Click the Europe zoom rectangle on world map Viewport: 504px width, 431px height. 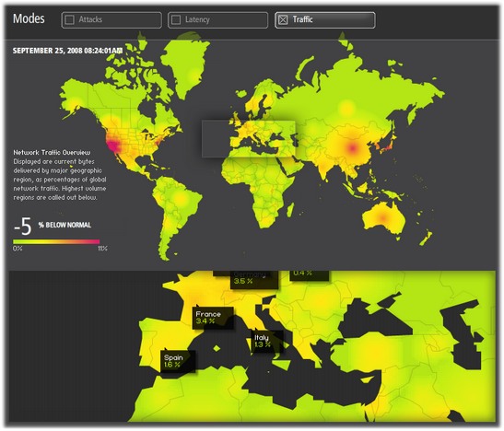tap(249, 139)
